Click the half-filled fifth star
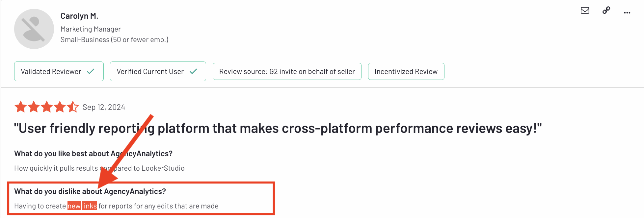Viewport: 644px width, 218px height. tap(72, 107)
